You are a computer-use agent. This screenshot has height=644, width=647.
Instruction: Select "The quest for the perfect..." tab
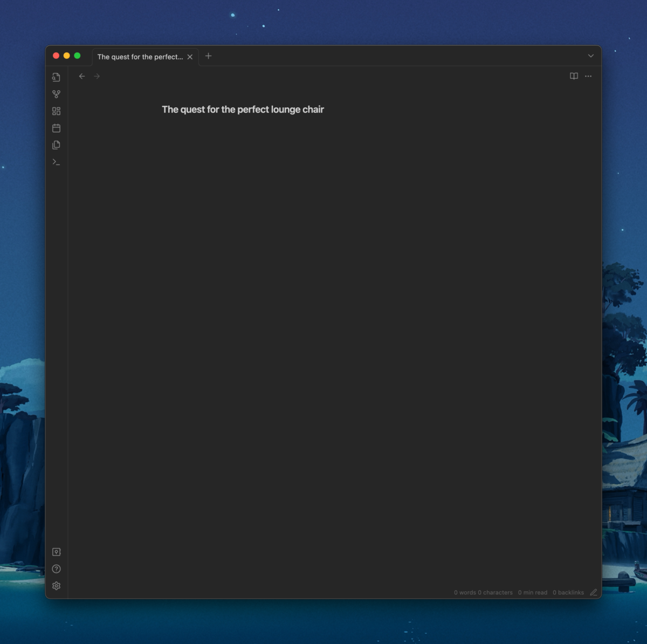coord(140,57)
